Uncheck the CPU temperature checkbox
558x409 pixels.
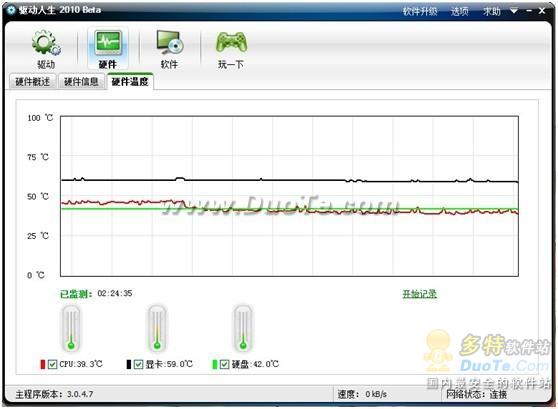[x=52, y=364]
